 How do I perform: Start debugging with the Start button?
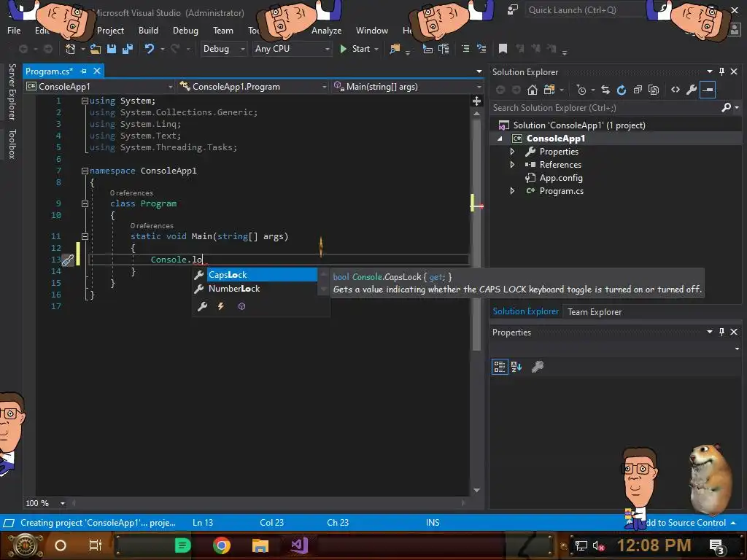[x=355, y=49]
